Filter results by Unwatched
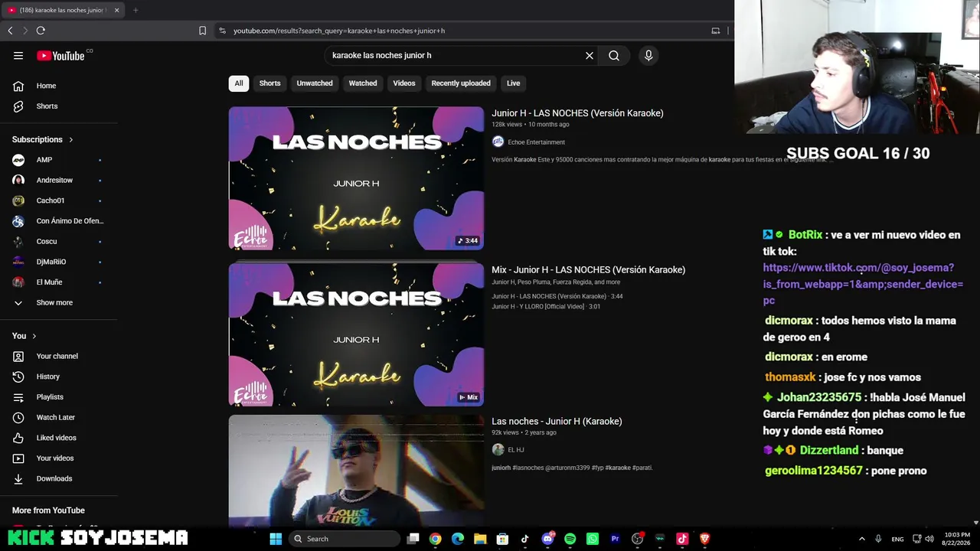The width and height of the screenshot is (980, 551). click(x=315, y=83)
